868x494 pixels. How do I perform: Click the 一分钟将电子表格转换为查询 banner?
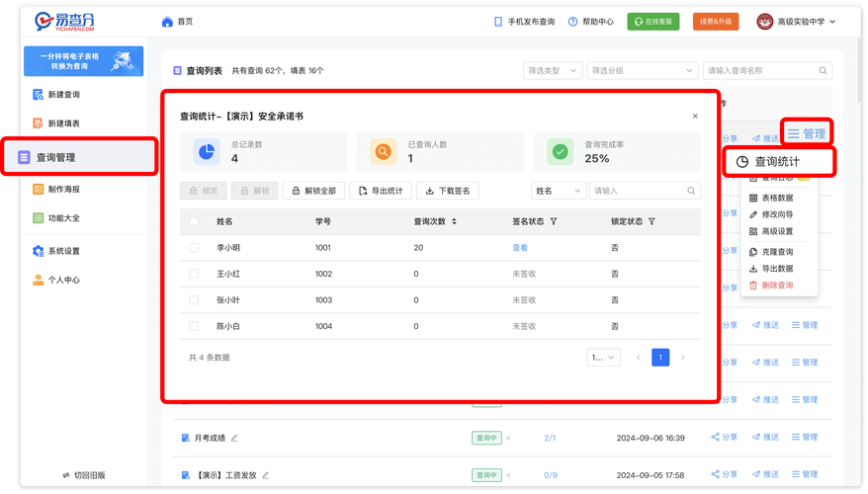pyautogui.click(x=84, y=61)
